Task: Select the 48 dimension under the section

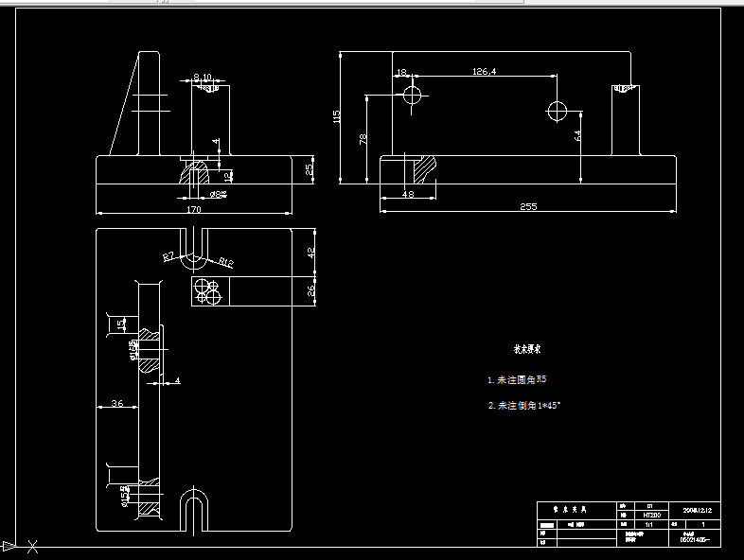Action: (x=408, y=194)
